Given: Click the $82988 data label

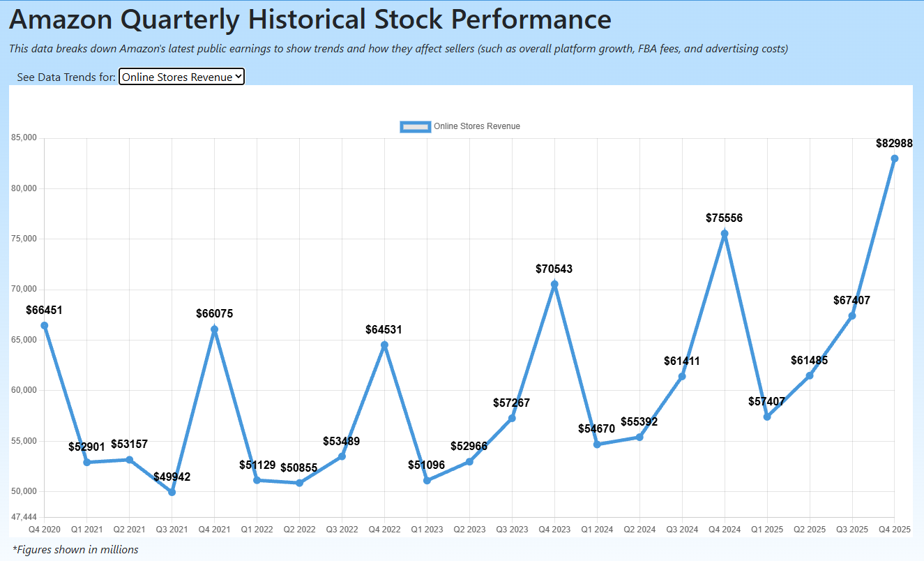Looking at the screenshot, I should 894,144.
